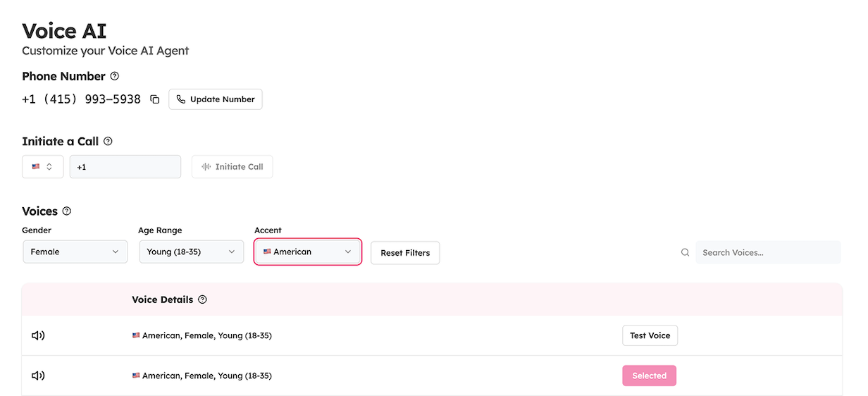868x396 pixels.
Task: Play the second voice's speaker preview
Action: [38, 376]
